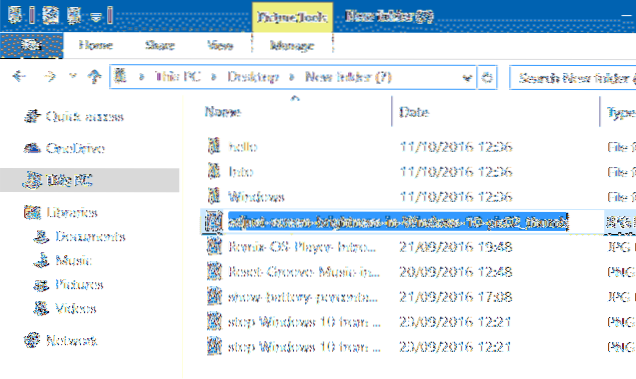Screen dimensions: 636x379
Task: Click the Music library note icon
Action: click(41, 260)
